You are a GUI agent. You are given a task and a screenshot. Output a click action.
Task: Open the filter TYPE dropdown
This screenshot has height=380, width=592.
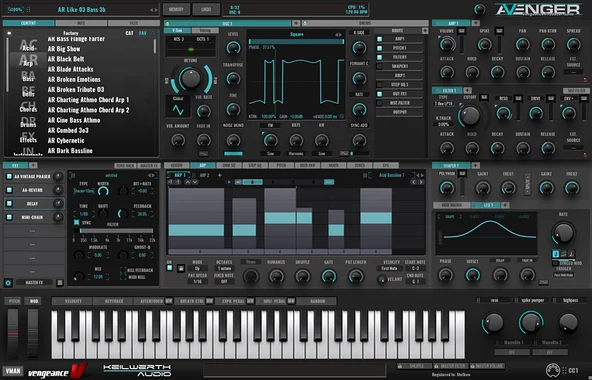coord(443,103)
